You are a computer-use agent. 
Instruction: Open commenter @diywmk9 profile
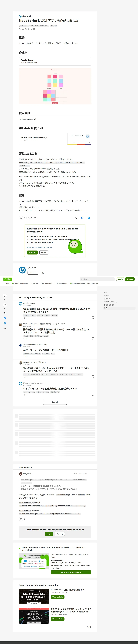coord(27,474)
